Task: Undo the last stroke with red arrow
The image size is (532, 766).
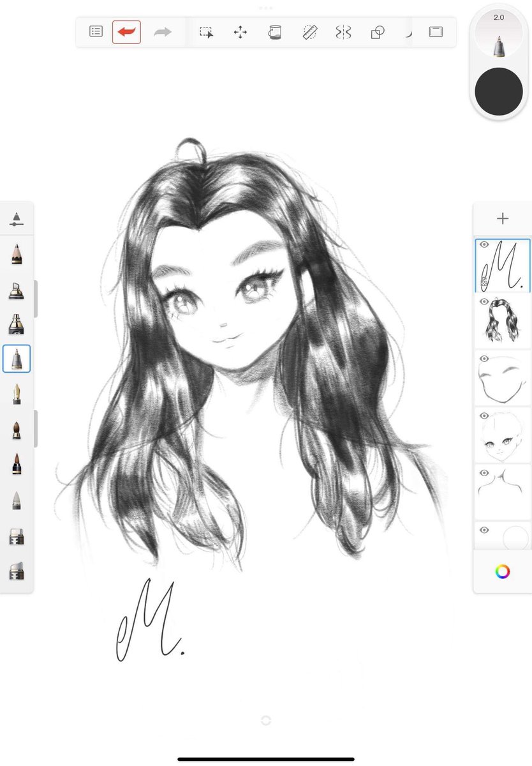Action: [126, 32]
